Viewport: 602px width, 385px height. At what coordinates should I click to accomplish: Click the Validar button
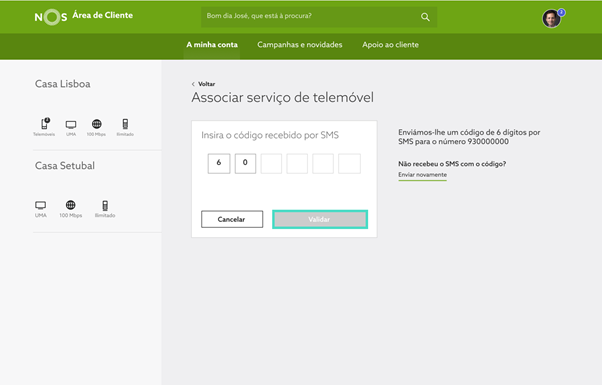click(x=320, y=219)
